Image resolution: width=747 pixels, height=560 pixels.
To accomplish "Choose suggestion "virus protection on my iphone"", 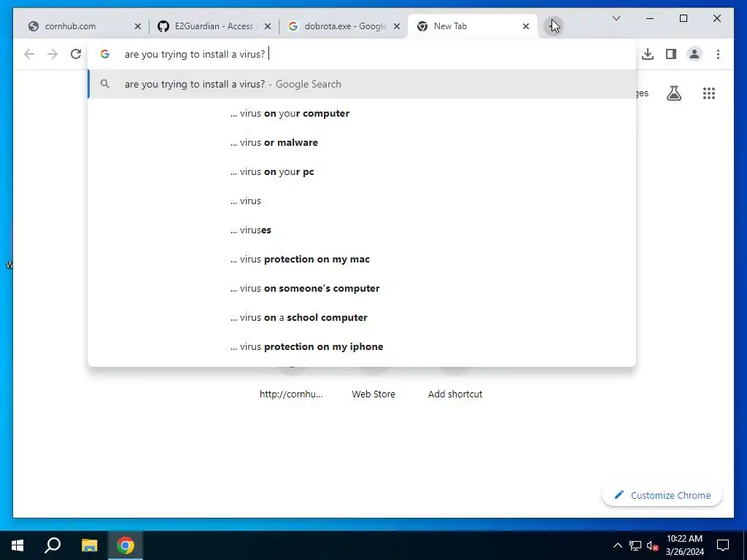I will tap(362, 346).
